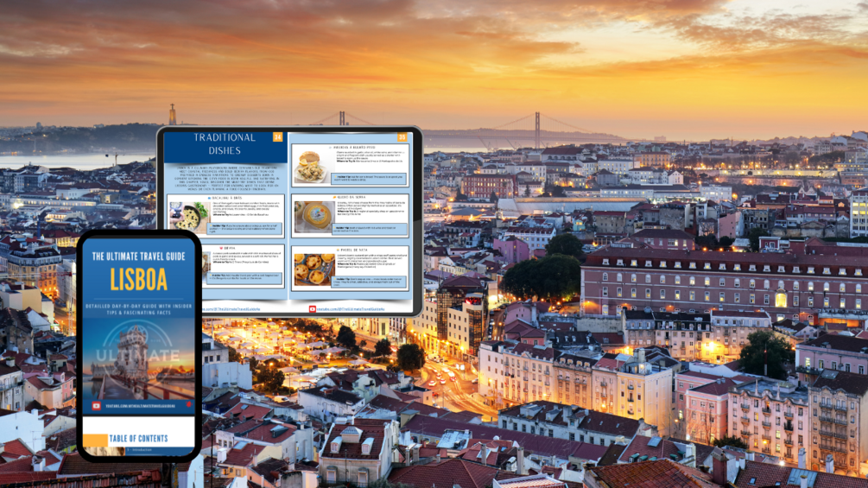Click the 'Amêijoas à Bulhão Pato' heading

click(x=352, y=148)
